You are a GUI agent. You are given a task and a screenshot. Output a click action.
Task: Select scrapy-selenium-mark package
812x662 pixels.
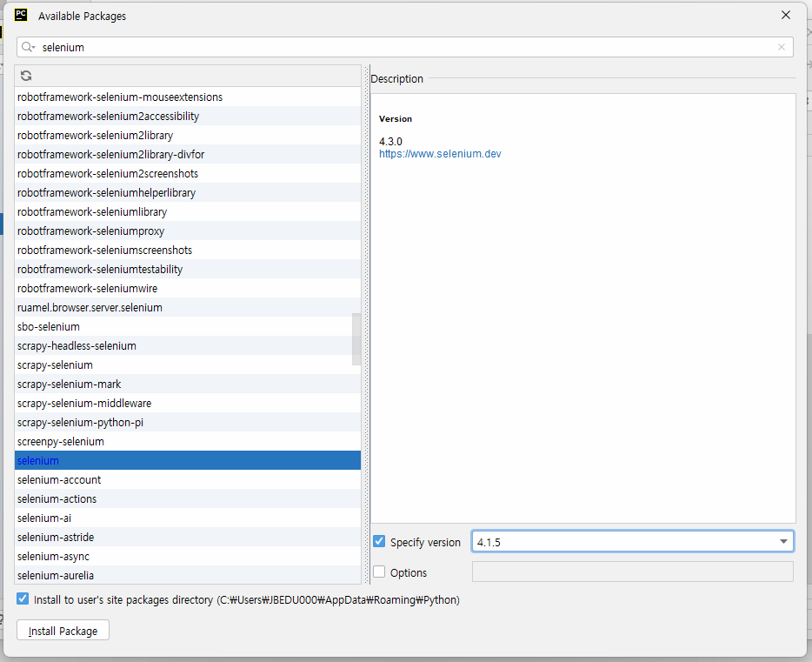188,384
